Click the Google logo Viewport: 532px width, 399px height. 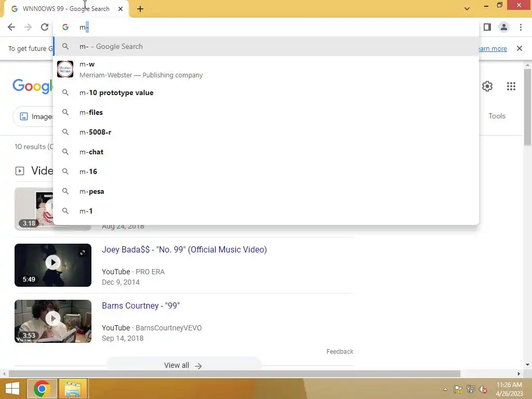pos(33,86)
